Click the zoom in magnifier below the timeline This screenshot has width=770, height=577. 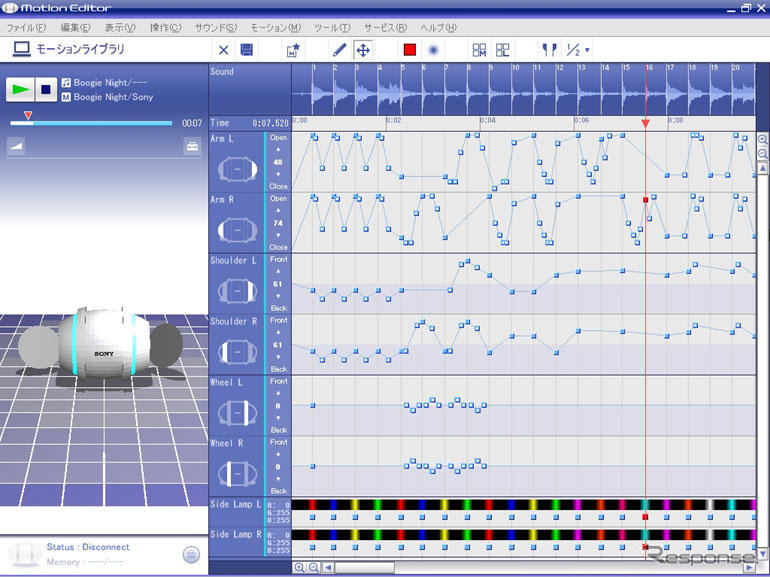click(299, 567)
